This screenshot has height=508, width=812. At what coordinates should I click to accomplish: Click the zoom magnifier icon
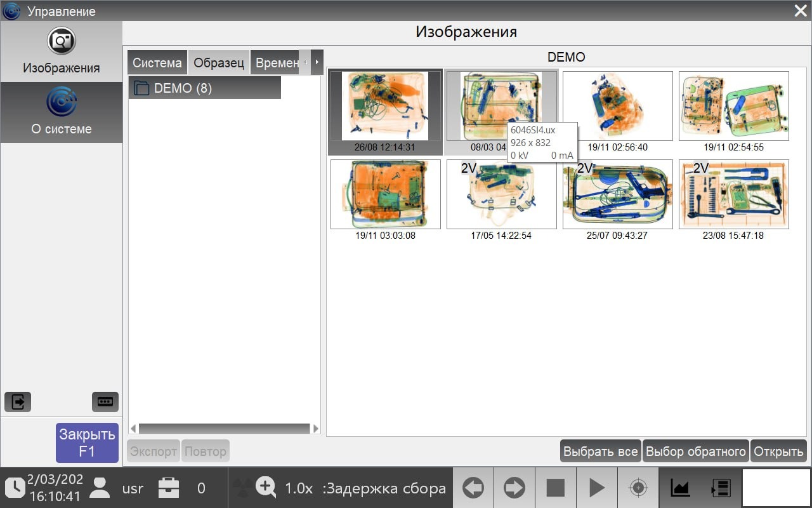(266, 488)
